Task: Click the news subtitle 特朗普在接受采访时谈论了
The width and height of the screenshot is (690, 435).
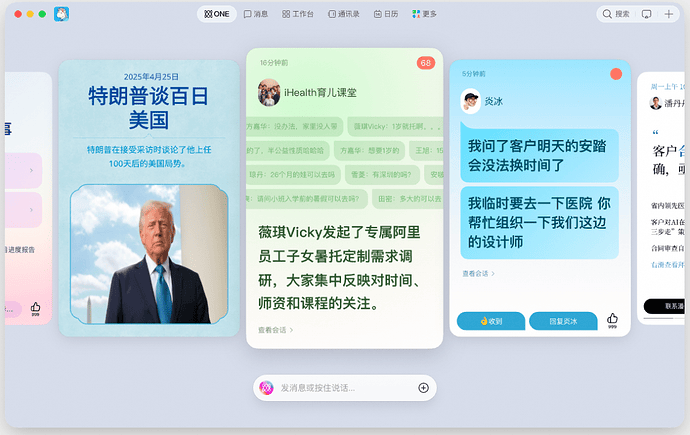Action: coord(149,157)
